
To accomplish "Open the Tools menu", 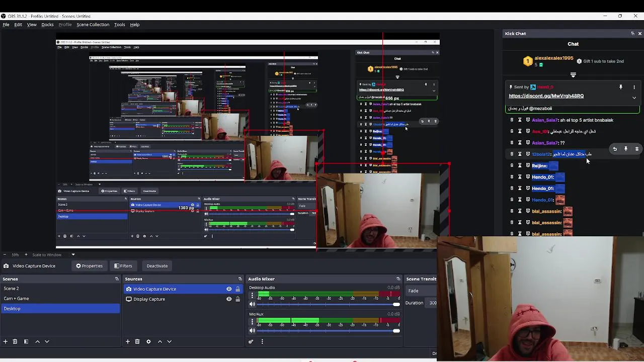I will [119, 25].
